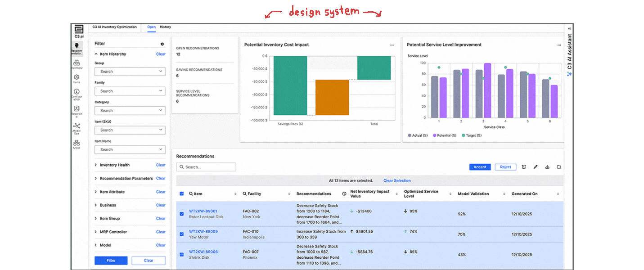This screenshot has height=270, width=644.
Task: Sort by Generated On column arrows
Action: tap(558, 194)
